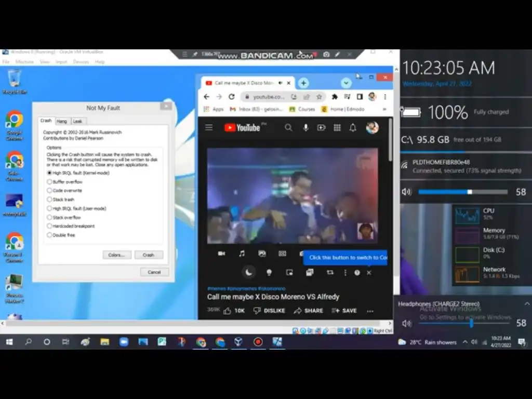Image resolution: width=532 pixels, height=399 pixels.
Task: Open YouTube Create video icon
Action: click(321, 128)
